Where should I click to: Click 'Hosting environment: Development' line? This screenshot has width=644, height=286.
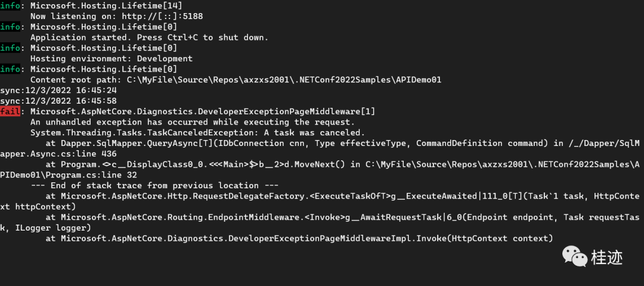112,58
